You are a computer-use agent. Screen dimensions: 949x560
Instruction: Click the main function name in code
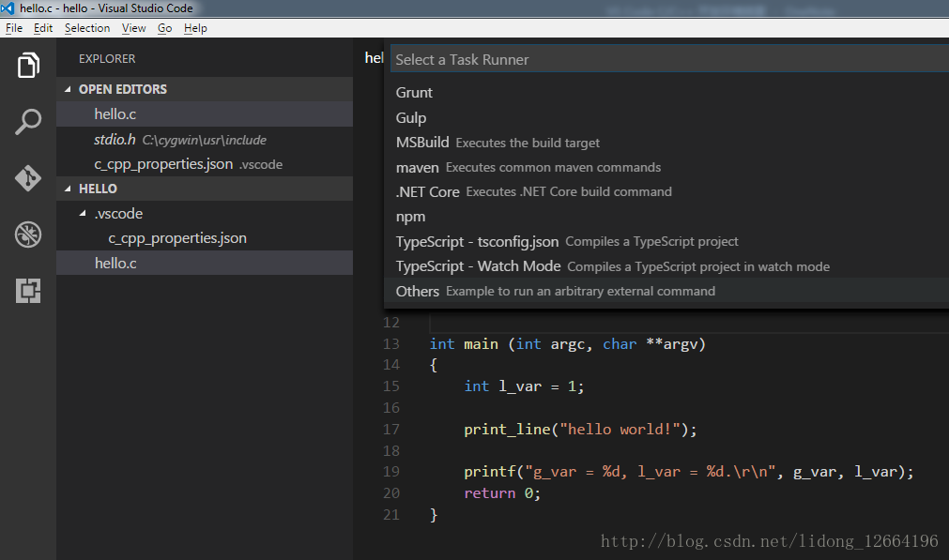coord(482,344)
